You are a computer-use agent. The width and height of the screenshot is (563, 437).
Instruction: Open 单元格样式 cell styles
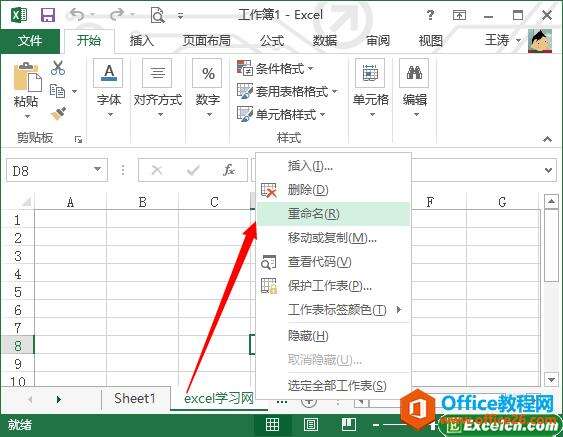point(281,115)
